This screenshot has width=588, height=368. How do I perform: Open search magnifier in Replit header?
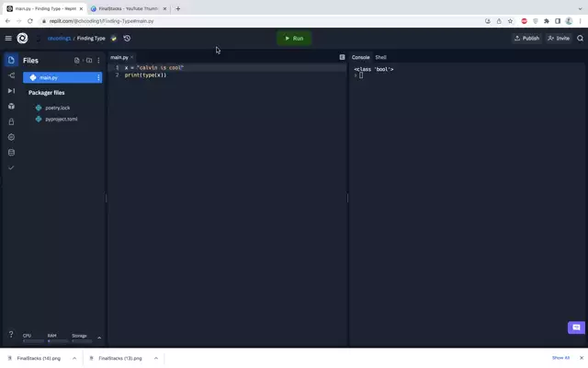(x=580, y=39)
